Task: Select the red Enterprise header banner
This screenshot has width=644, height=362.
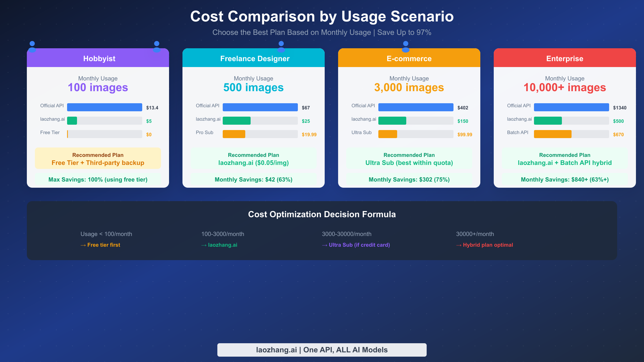Action: tap(565, 58)
